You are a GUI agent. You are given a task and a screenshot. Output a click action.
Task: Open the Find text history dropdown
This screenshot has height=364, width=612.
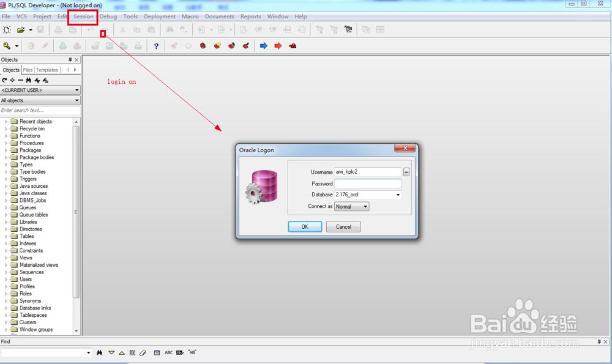[x=89, y=353]
